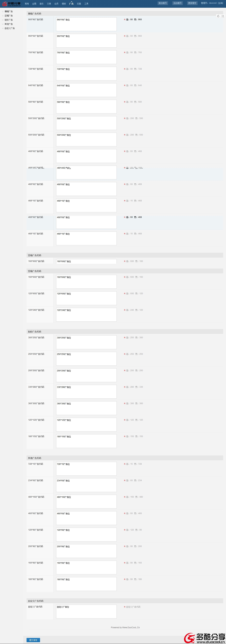Click the 更新缓存 button
Image resolution: width=226 pixels, height=644 pixels.
click(192, 3)
